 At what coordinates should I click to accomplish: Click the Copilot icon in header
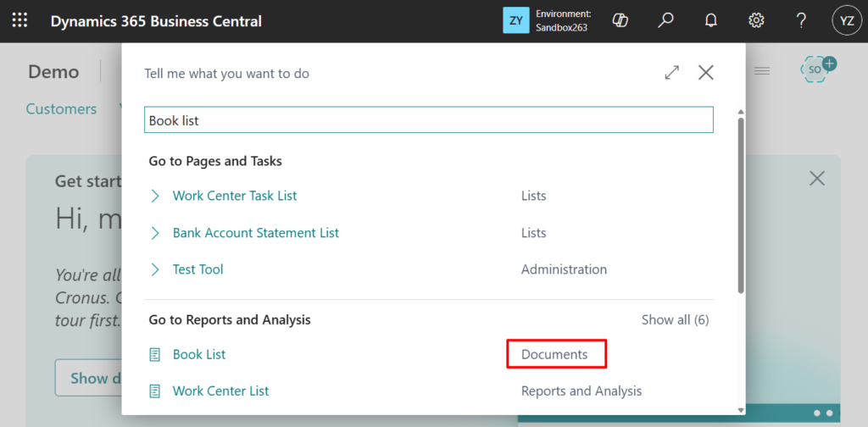coord(620,21)
